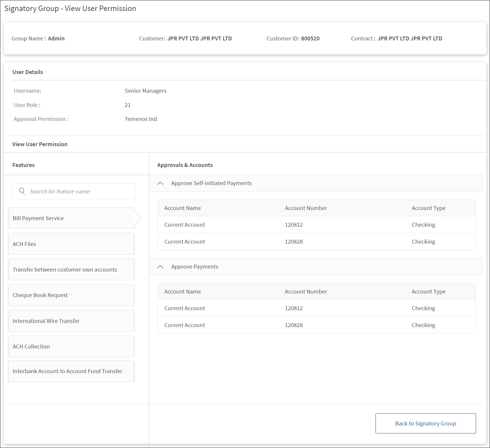
Task: Click Approve Self-initiated Payments header text
Action: (x=211, y=183)
